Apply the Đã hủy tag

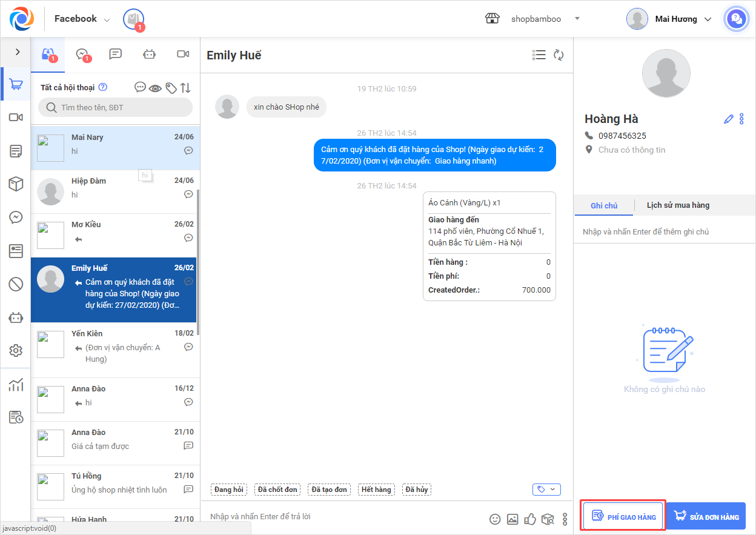pos(417,489)
